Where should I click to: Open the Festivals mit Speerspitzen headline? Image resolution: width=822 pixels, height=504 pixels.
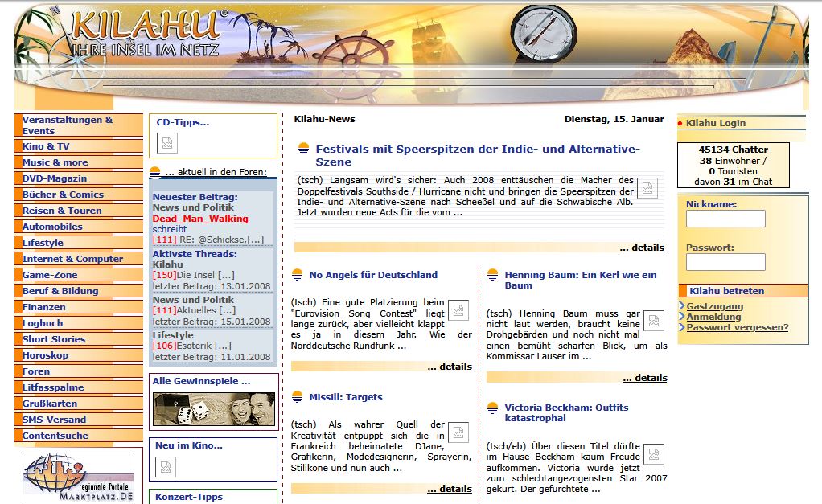(478, 155)
